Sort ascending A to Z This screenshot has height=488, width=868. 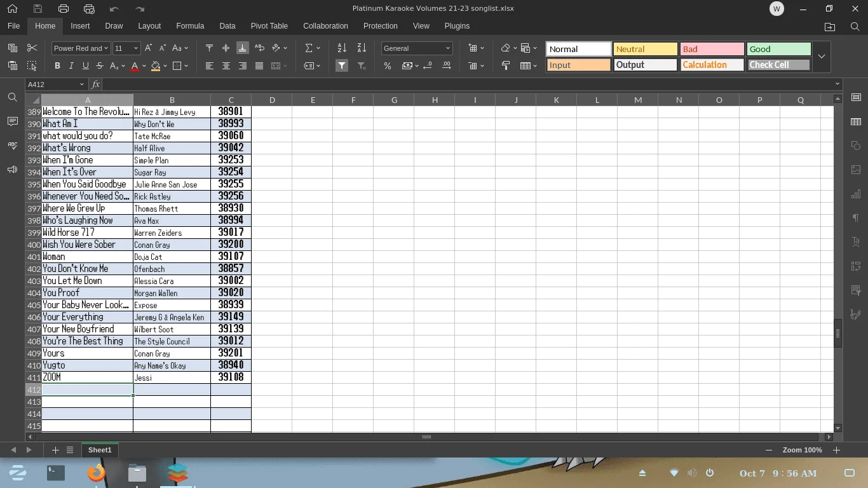click(342, 48)
